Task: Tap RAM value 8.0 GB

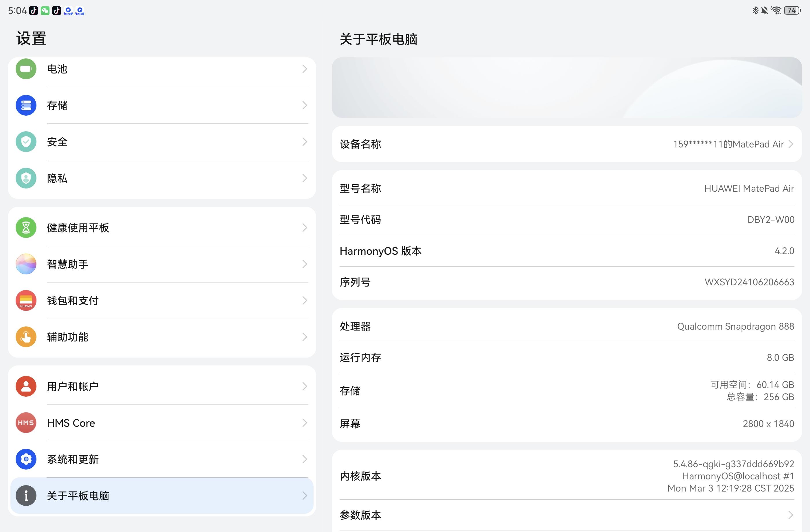Action: 780,358
